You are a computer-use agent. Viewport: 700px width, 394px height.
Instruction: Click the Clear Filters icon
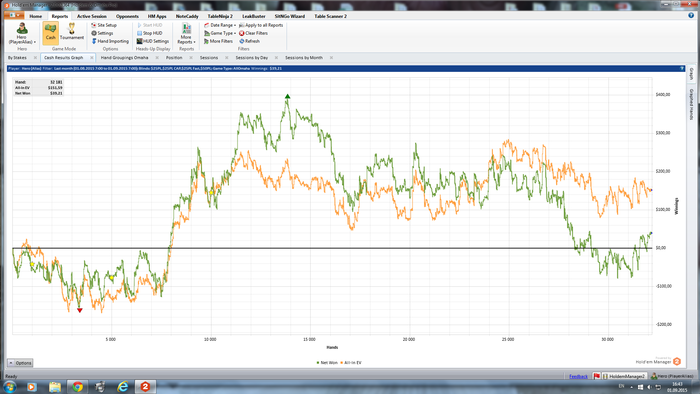[x=242, y=33]
